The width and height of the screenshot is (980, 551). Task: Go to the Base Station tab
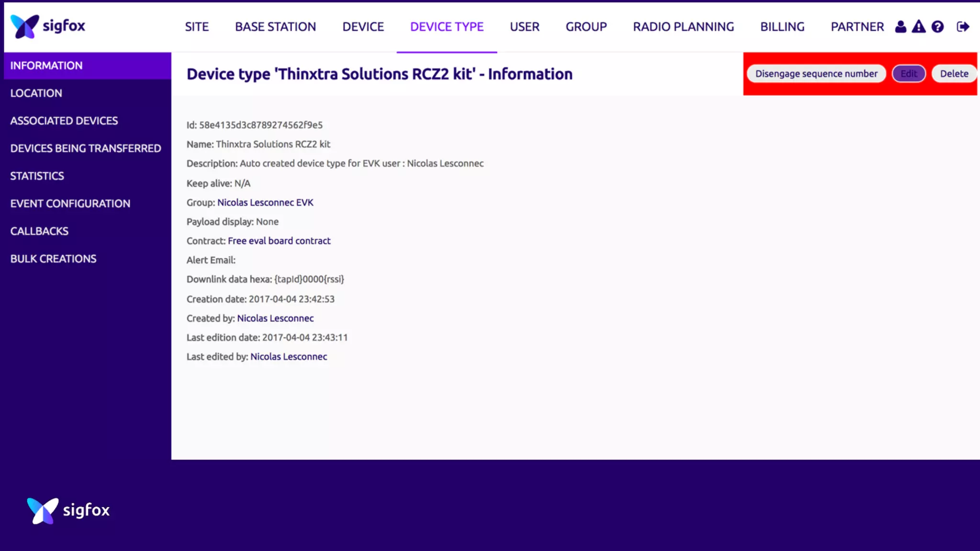tap(275, 27)
